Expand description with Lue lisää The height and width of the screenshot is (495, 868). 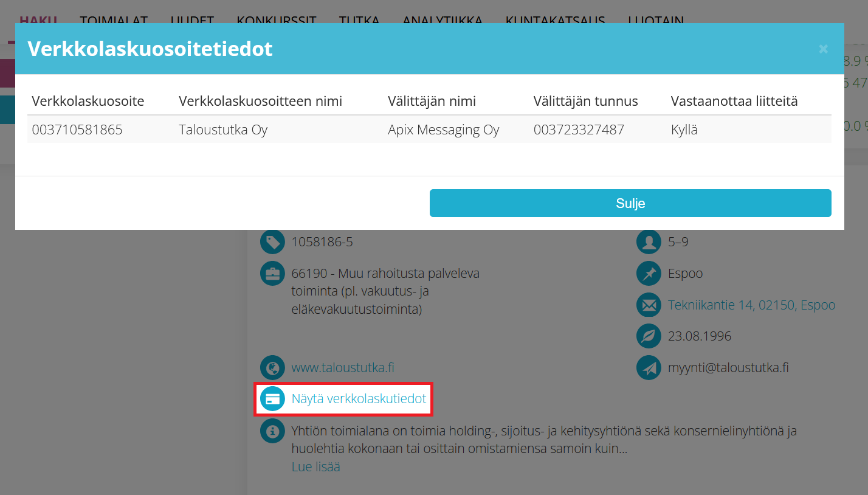click(x=315, y=466)
